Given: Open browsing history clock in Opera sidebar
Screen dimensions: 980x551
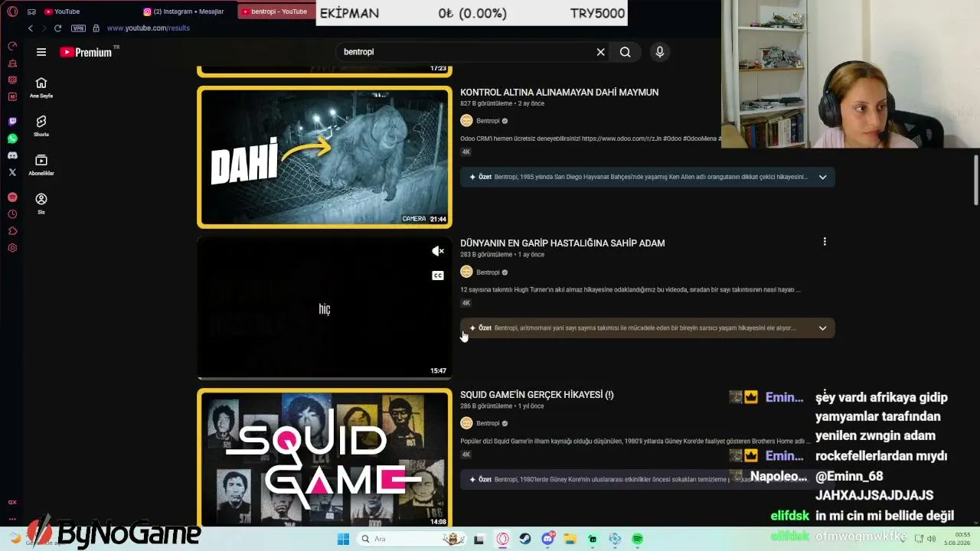Looking at the screenshot, I should click(x=12, y=214).
